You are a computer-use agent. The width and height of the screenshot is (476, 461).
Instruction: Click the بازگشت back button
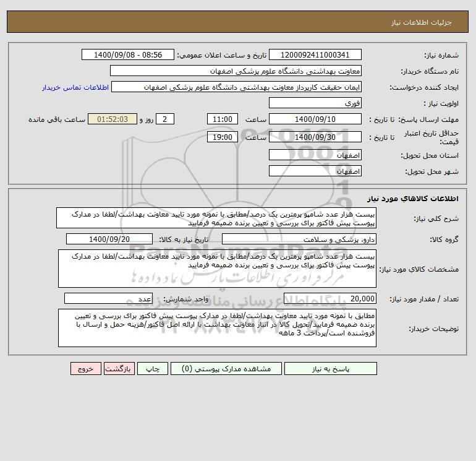coord(119,368)
